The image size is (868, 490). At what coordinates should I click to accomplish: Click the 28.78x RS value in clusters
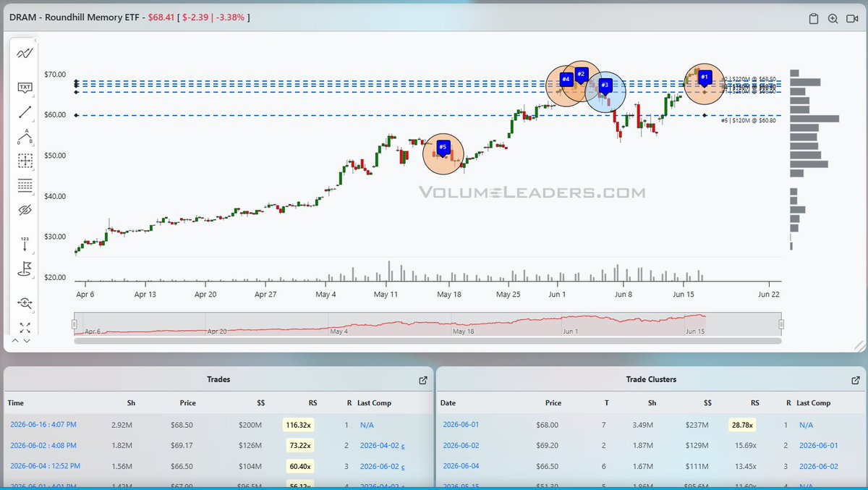coord(744,425)
